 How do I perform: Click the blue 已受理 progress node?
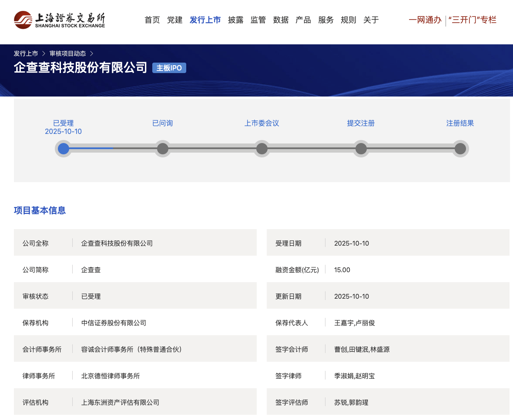64,149
